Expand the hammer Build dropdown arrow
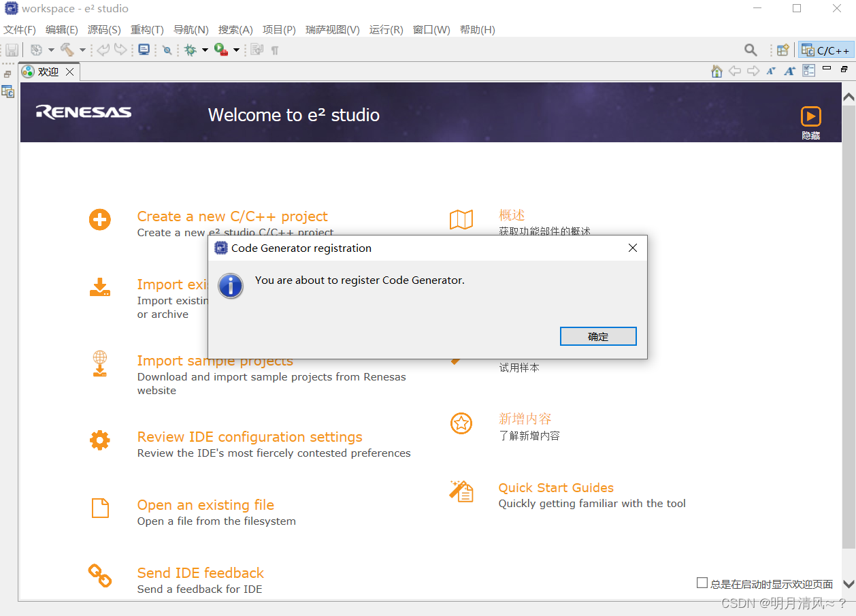The width and height of the screenshot is (856, 616). pos(82,50)
